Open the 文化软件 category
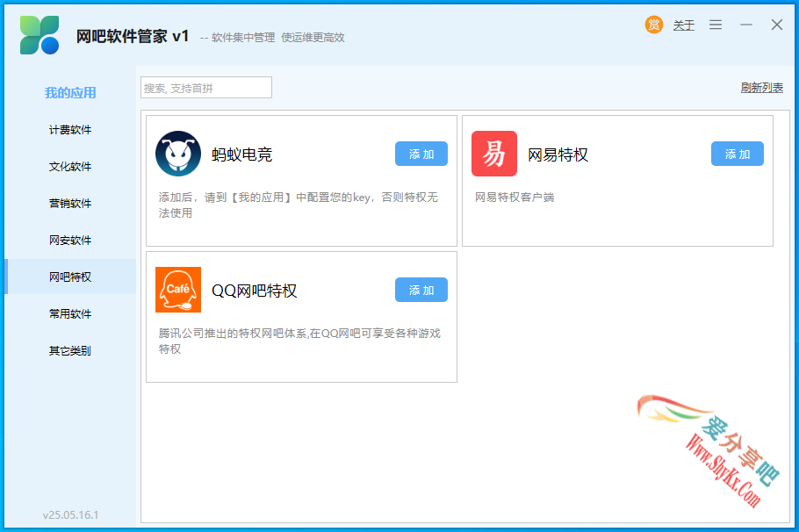 pos(70,167)
